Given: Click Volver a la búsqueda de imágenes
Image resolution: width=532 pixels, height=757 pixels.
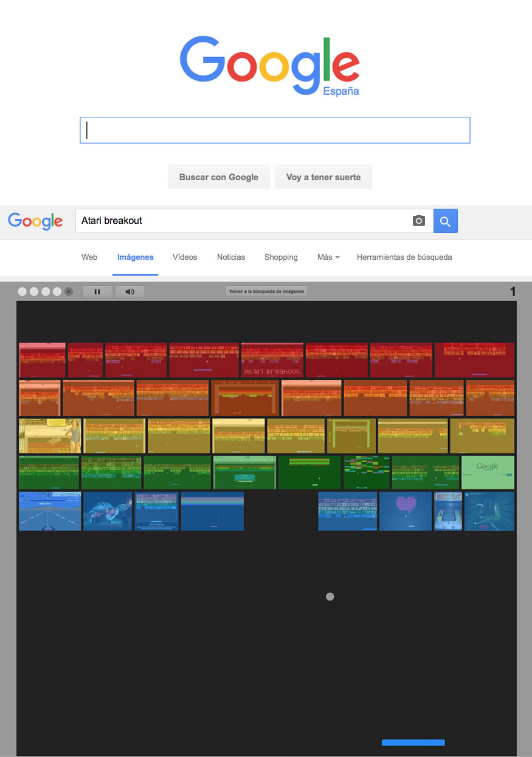Looking at the screenshot, I should pyautogui.click(x=266, y=291).
